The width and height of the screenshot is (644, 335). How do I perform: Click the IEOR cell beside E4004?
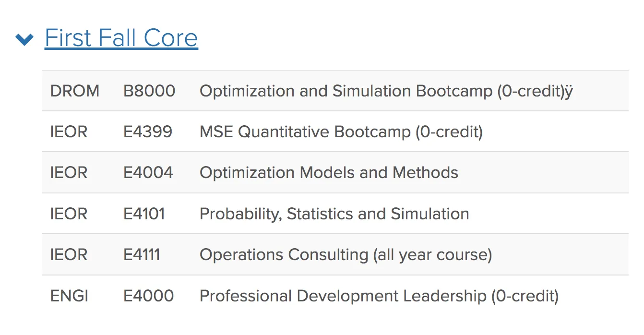click(x=69, y=172)
